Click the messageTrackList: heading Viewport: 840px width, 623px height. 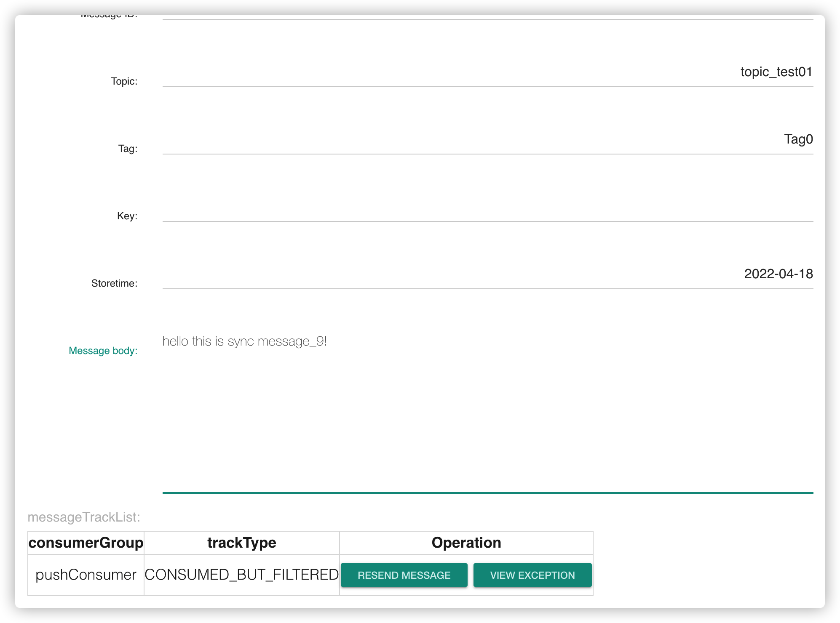coord(84,517)
